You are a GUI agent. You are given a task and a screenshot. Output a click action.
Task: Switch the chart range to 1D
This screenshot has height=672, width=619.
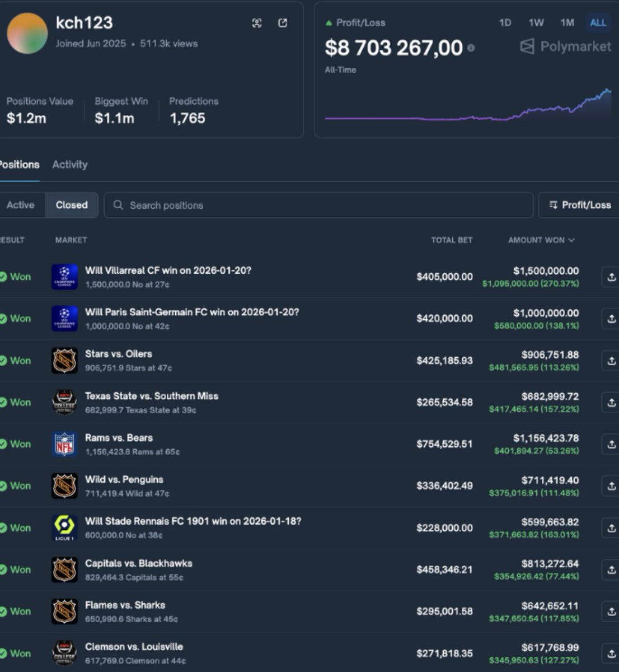pos(504,23)
